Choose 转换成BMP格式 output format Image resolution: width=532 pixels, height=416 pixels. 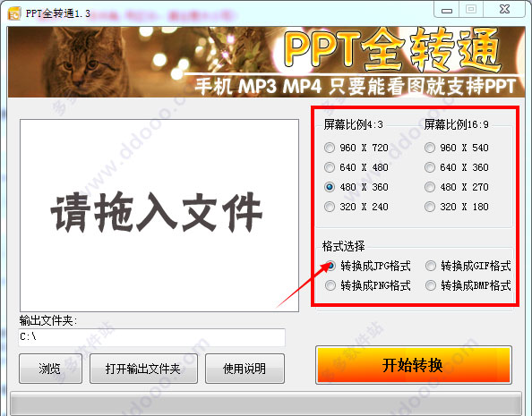468,285
